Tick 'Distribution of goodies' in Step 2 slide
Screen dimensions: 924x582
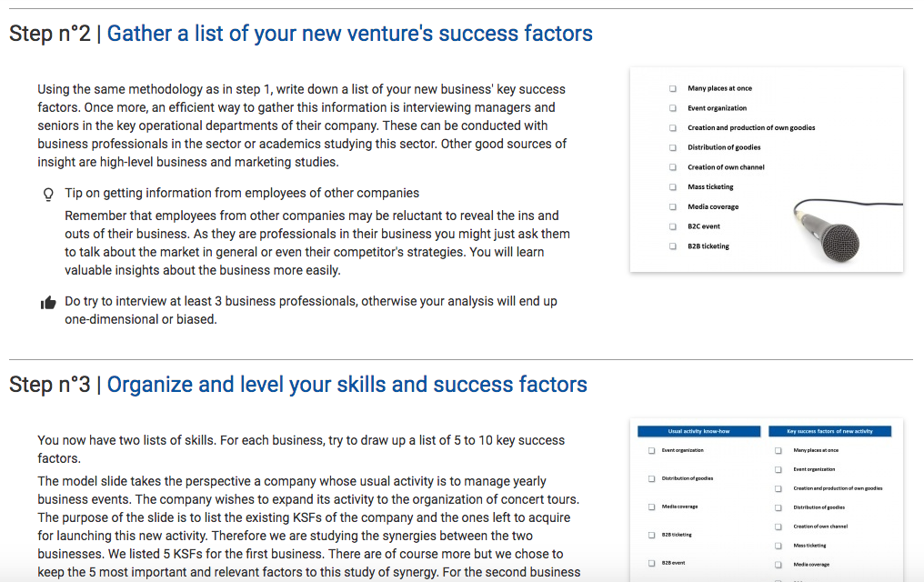pos(672,147)
